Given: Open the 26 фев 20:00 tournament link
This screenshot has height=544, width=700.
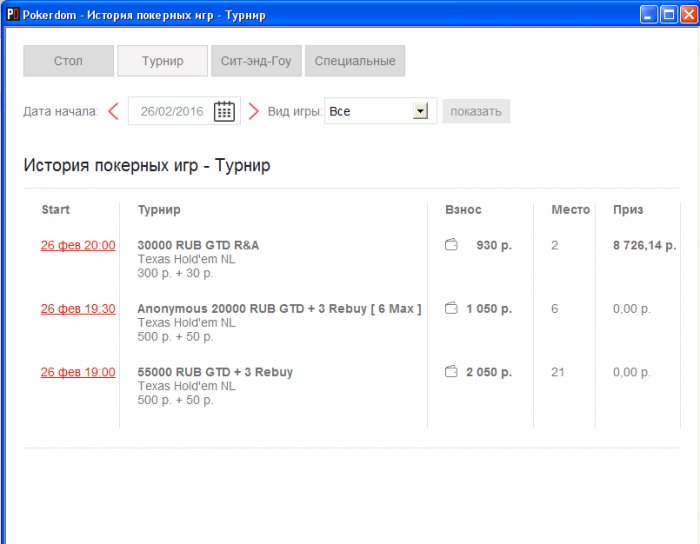Looking at the screenshot, I should [78, 245].
